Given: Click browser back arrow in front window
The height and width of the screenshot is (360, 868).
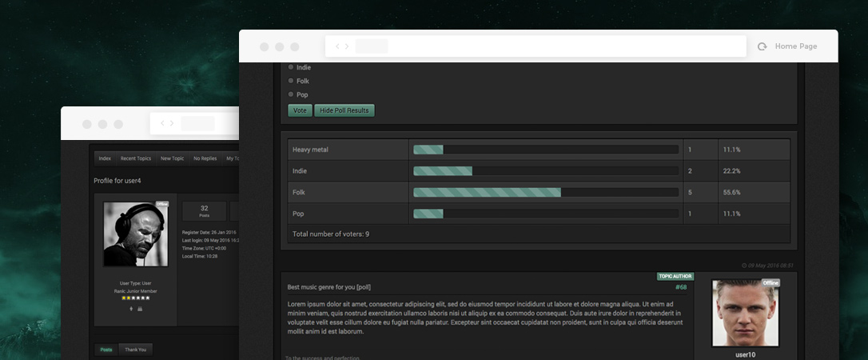Looking at the screenshot, I should 337,46.
